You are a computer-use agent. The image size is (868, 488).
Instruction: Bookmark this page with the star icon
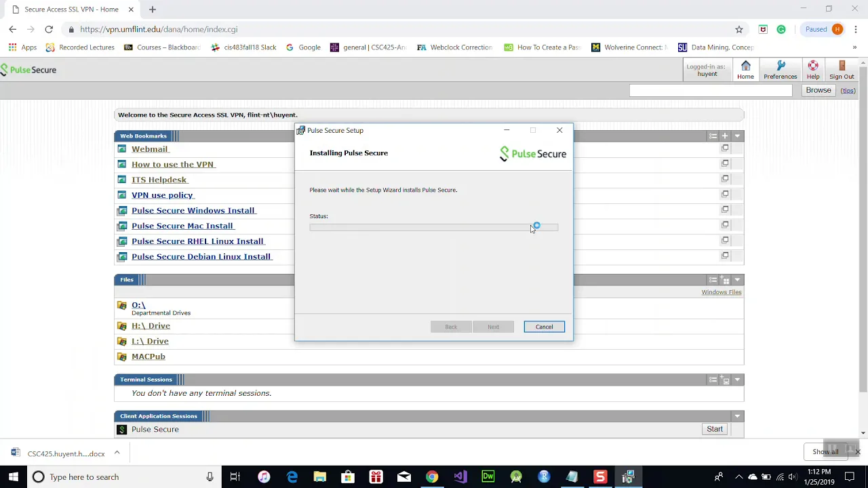(739, 29)
